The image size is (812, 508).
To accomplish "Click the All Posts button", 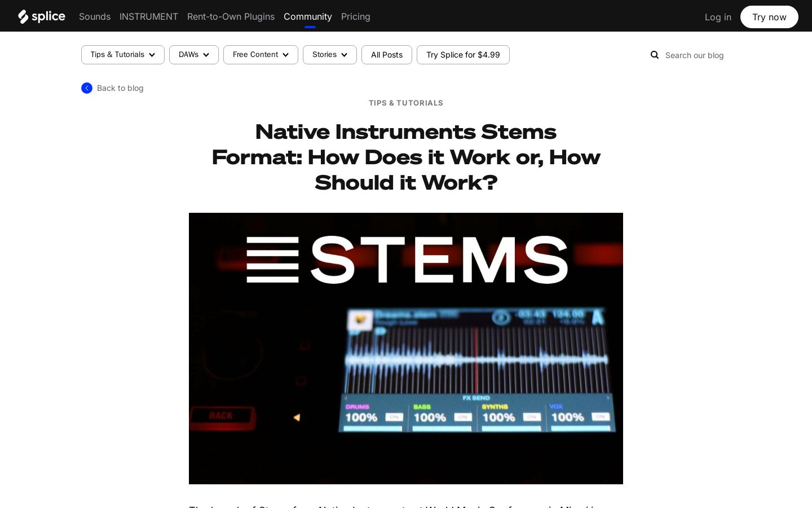I will [387, 55].
